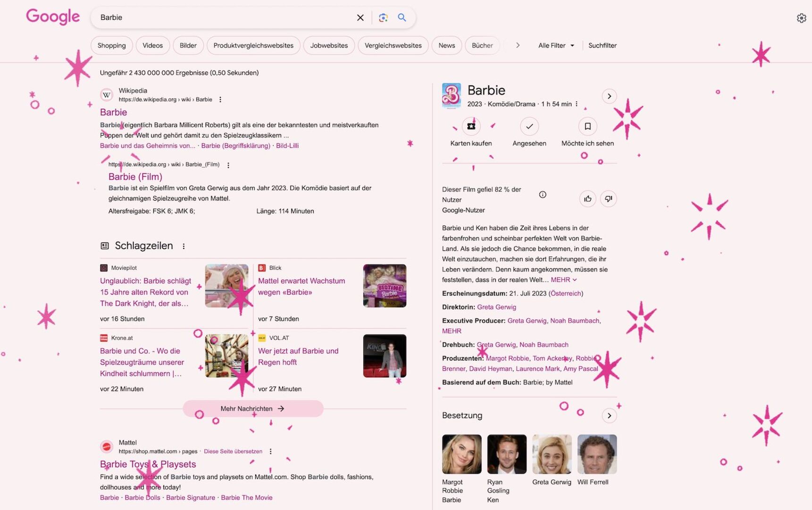
Task: Select the Karten kaufen ticket icon
Action: (470, 126)
